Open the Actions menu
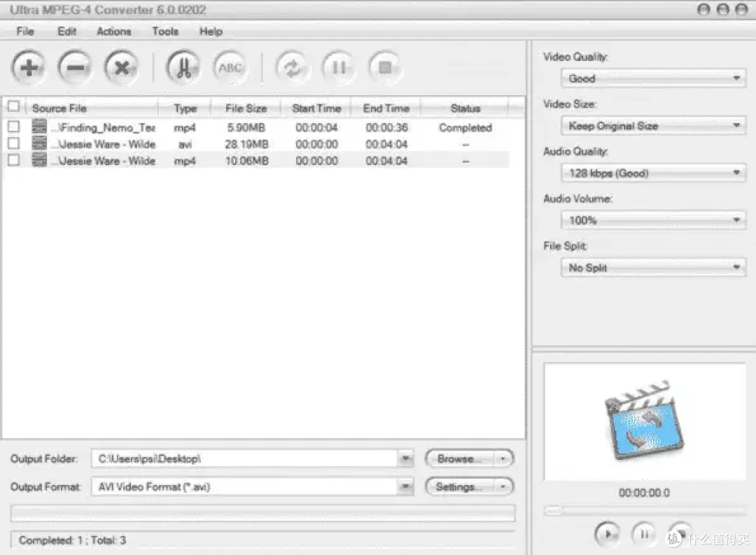Image resolution: width=756 pixels, height=555 pixels. (113, 31)
